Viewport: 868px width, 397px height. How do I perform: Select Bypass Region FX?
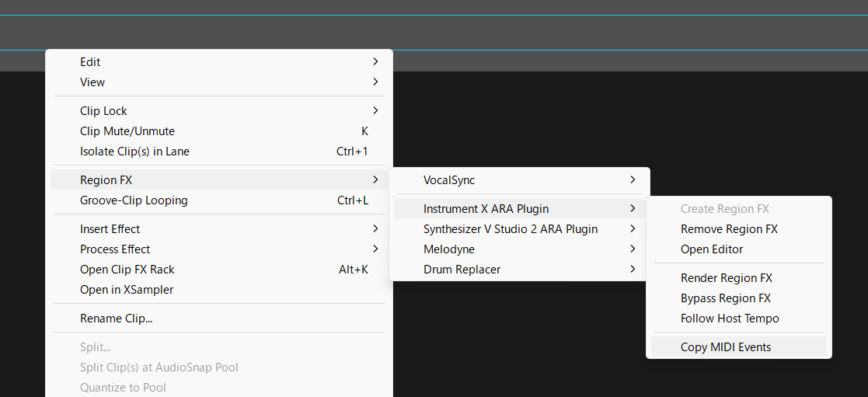tap(739, 298)
